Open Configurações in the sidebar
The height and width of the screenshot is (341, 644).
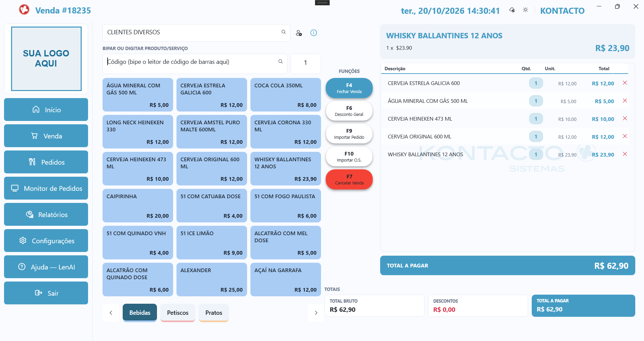click(46, 241)
